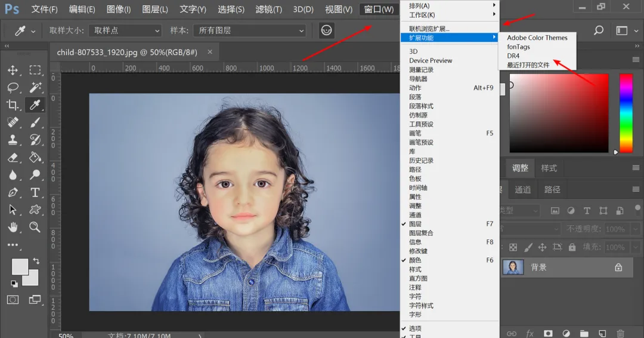Switch to the 调整 panel tab
The height and width of the screenshot is (338, 644).
click(520, 168)
